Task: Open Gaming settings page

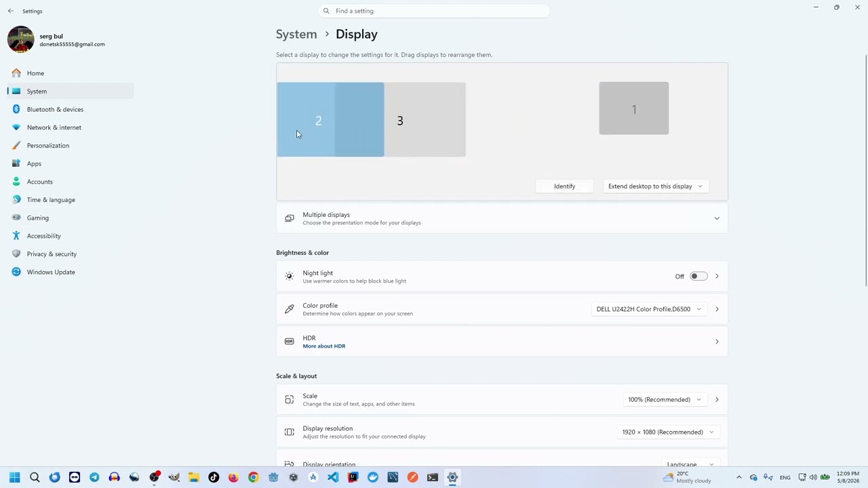Action: [x=71, y=218]
